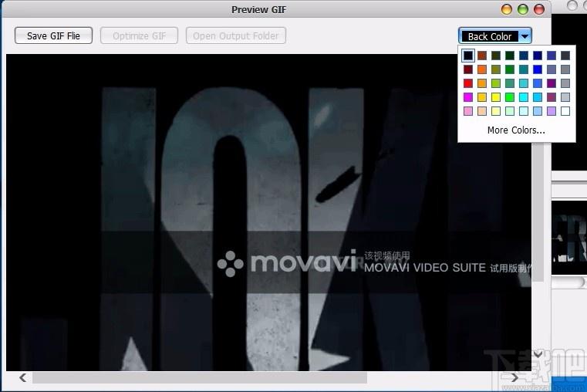Click the horizontal scrollbar thumb
This screenshot has width=587, height=392.
[200, 377]
